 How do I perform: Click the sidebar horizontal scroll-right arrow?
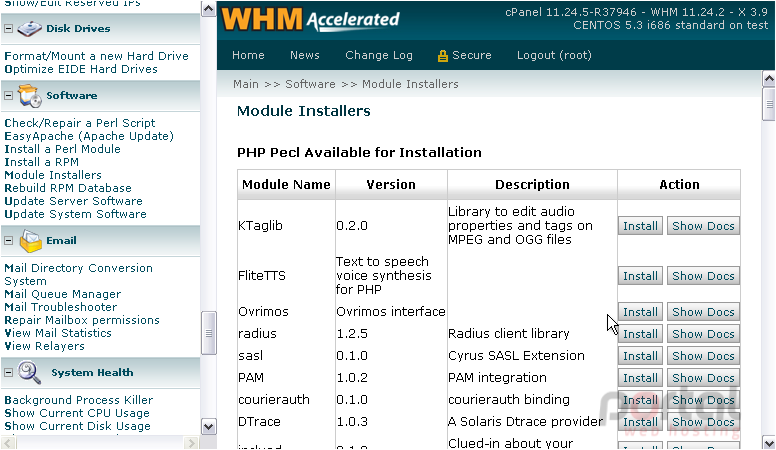point(191,442)
